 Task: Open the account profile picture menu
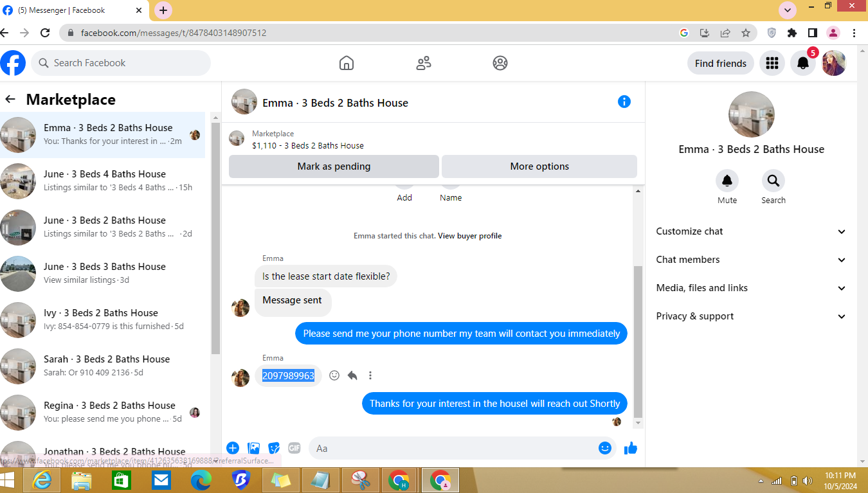(x=834, y=63)
